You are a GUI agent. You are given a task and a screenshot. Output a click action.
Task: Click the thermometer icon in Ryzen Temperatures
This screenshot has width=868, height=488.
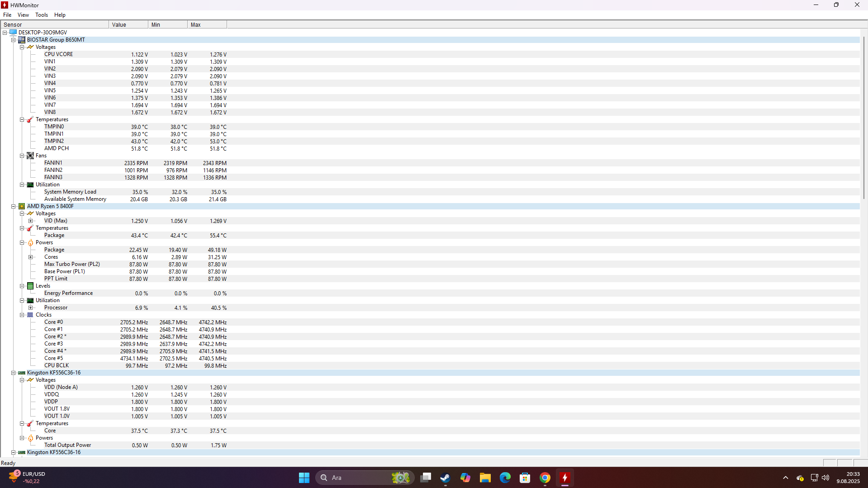[30, 228]
